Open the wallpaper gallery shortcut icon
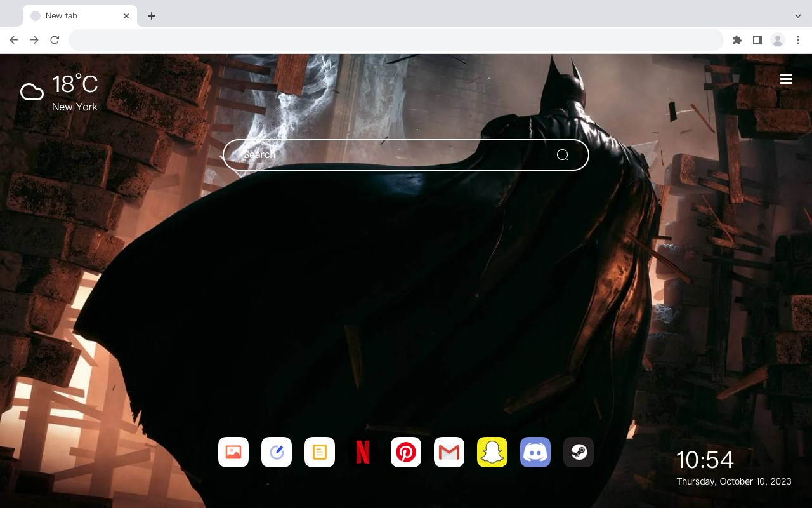812x508 pixels. coord(233,452)
